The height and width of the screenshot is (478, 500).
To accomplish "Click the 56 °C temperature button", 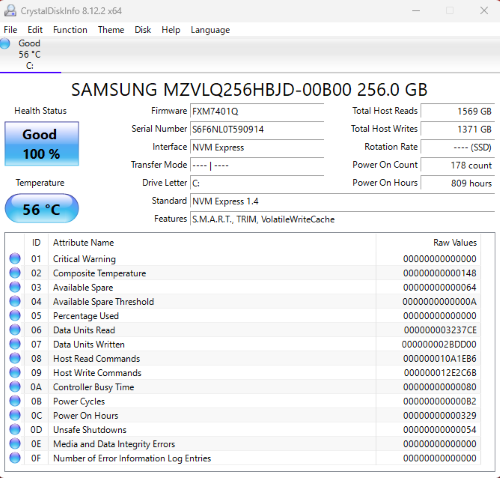I will click(42, 209).
